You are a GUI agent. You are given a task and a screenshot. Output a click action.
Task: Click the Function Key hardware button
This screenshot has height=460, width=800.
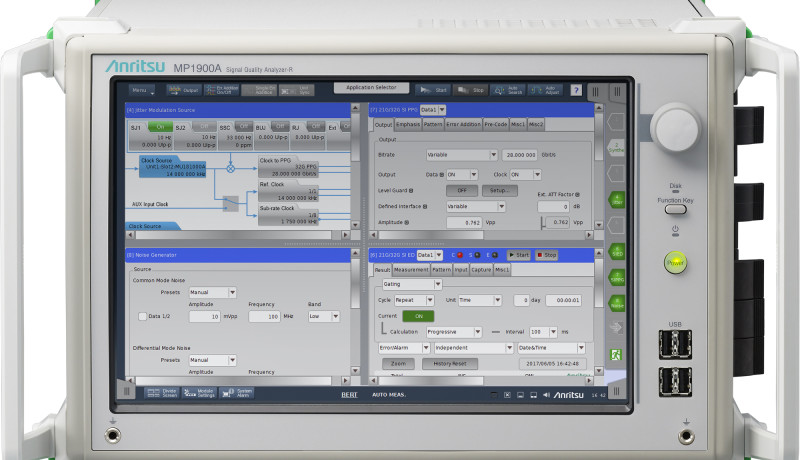(676, 209)
